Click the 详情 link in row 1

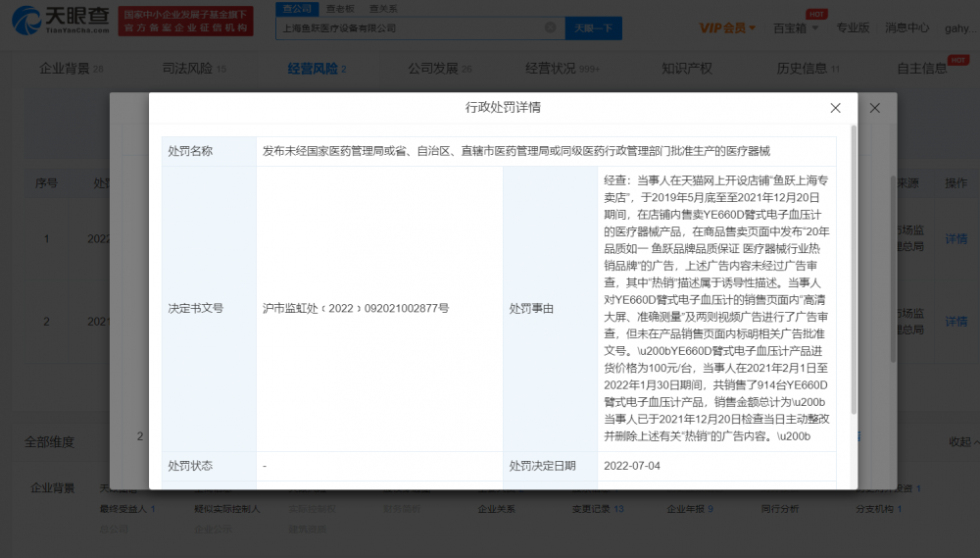pyautogui.click(x=955, y=238)
